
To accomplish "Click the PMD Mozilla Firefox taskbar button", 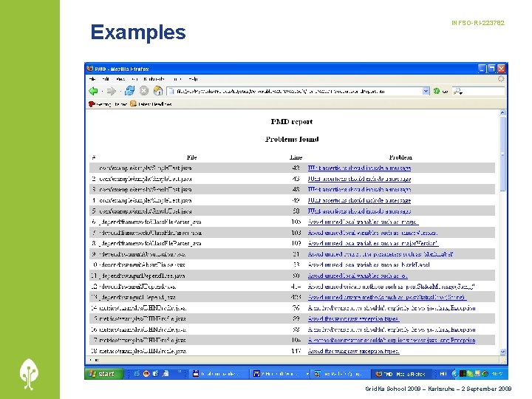I will pyautogui.click(x=401, y=374).
